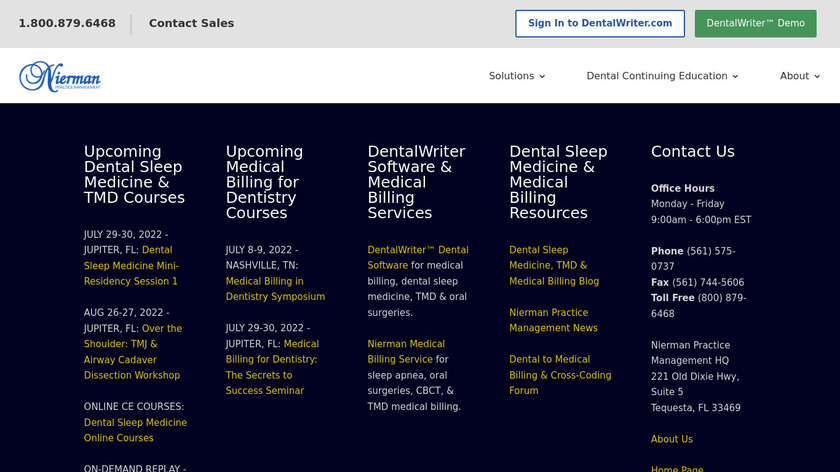
Task: Select DentalWriter Software & Medical Billing Services heading
Action: pyautogui.click(x=416, y=182)
